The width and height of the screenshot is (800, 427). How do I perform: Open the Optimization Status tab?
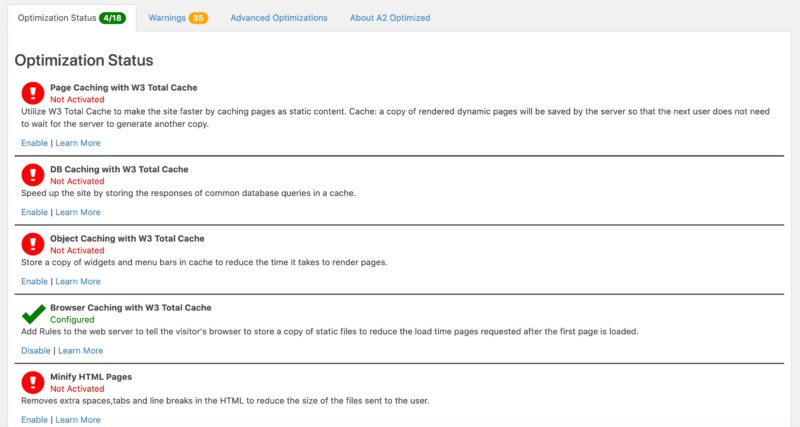click(x=57, y=18)
